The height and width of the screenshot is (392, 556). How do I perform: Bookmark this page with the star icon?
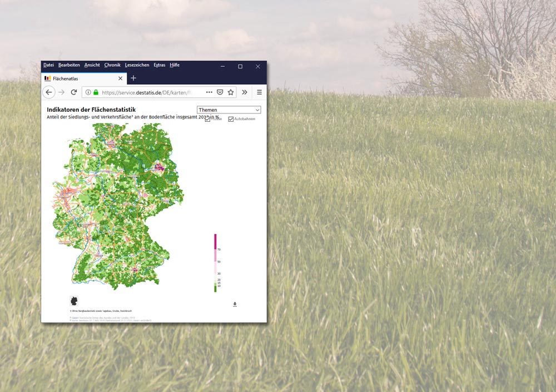coord(230,92)
